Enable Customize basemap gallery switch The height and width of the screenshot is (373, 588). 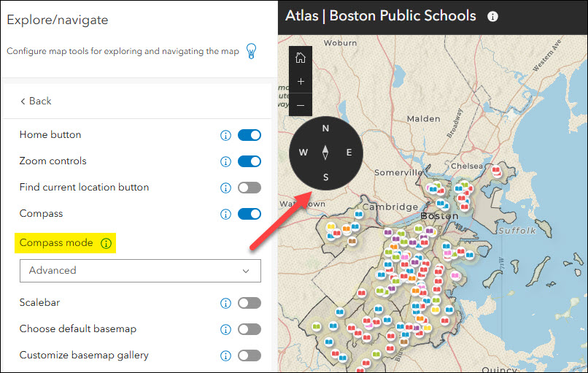tap(249, 355)
